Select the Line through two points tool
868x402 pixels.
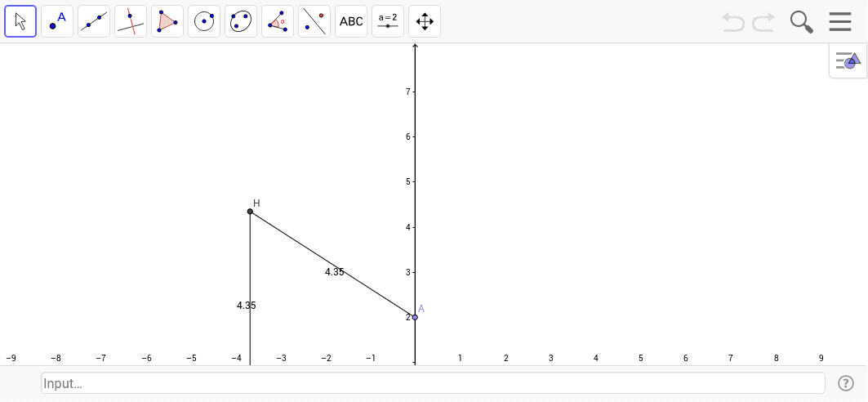click(x=94, y=21)
